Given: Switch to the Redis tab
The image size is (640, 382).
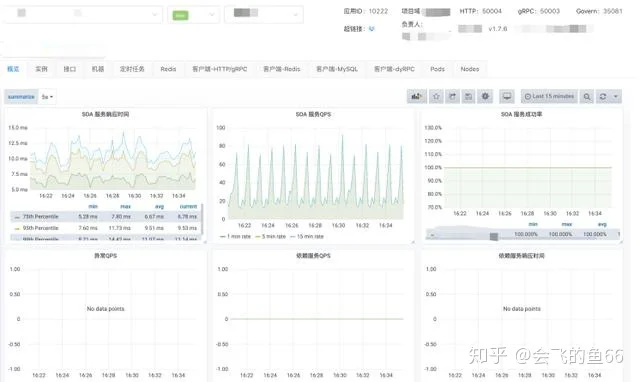Looking at the screenshot, I should 168,69.
